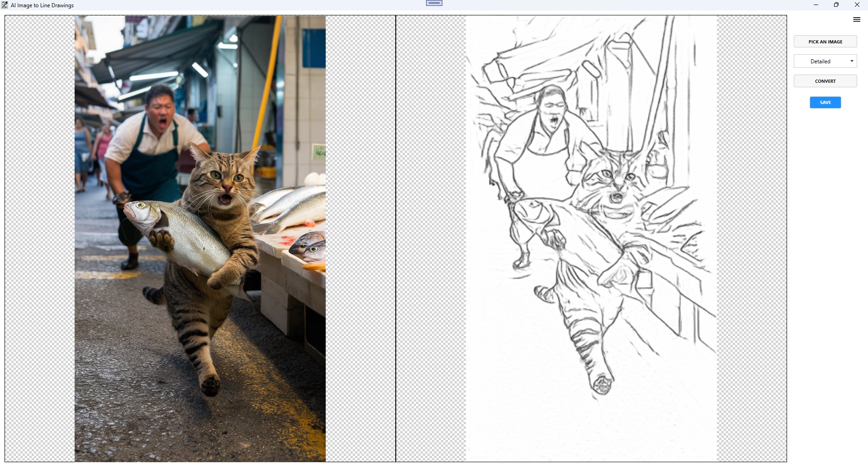Viewport: 868px width, 464px height.
Task: Click the AI Image to Line Drawings title text
Action: [42, 5]
